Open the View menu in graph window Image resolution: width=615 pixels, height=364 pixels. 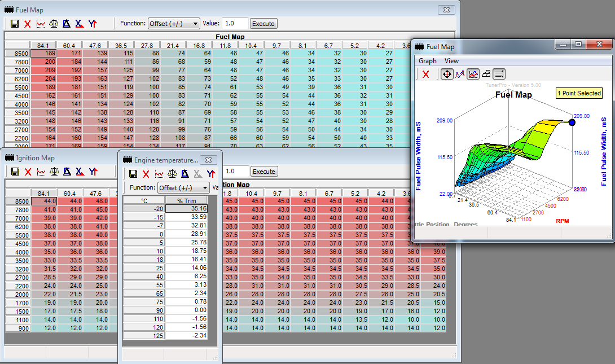tap(451, 61)
